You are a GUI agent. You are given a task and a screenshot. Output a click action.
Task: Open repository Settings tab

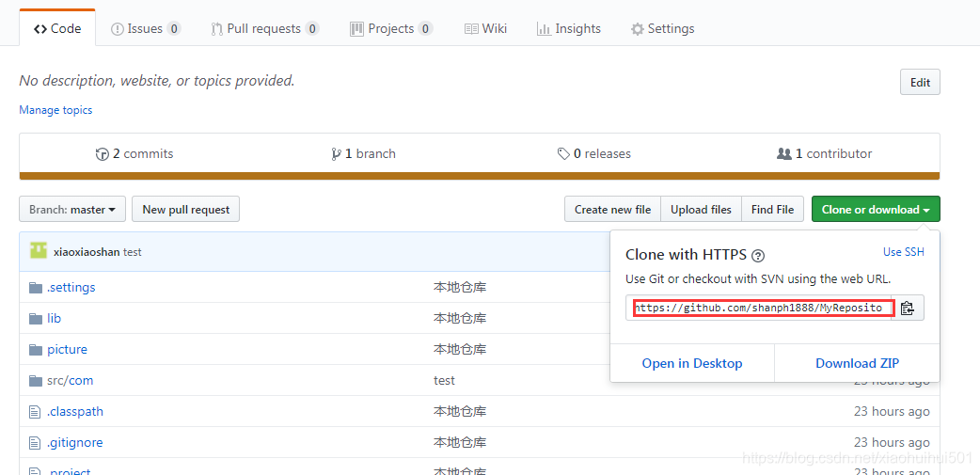point(662,29)
